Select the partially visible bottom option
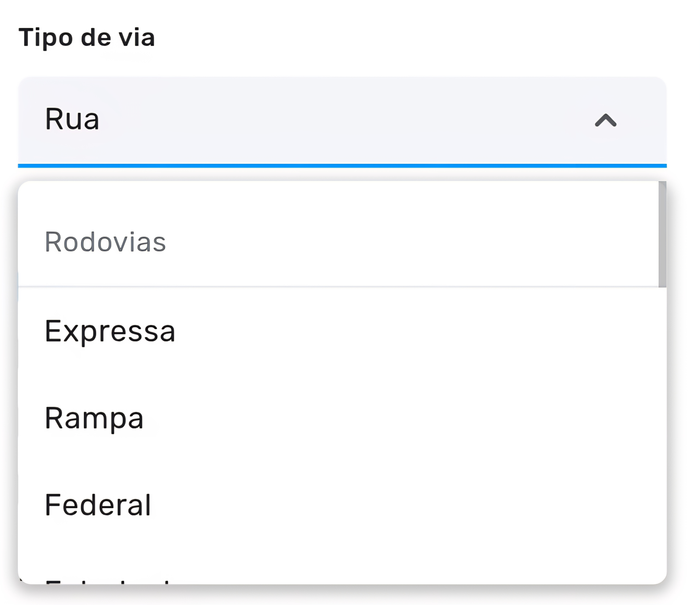 [109, 580]
